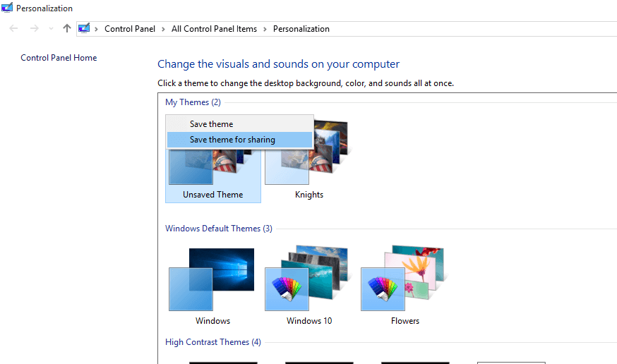Click the Windows Default Themes (3) heading
This screenshot has height=364, width=617.
coord(218,229)
